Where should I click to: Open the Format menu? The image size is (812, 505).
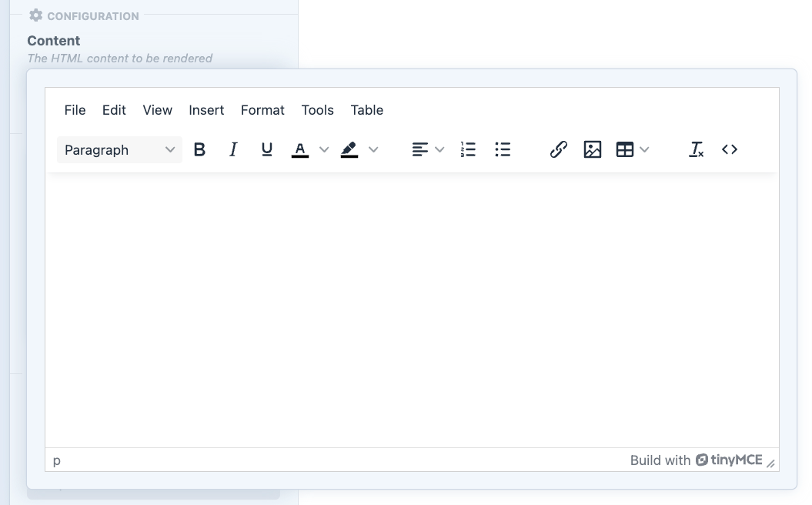click(262, 110)
